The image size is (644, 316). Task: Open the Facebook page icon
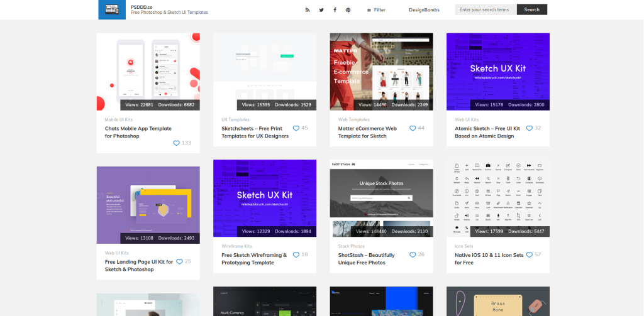click(x=335, y=10)
